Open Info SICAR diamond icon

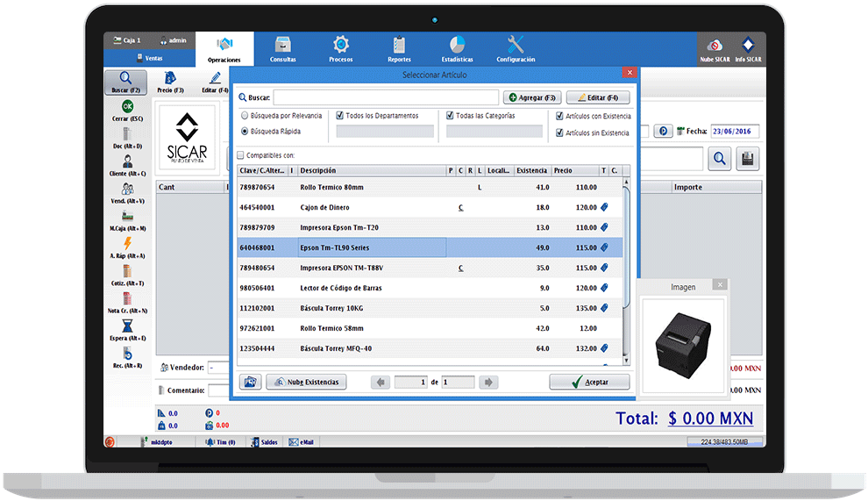coord(748,45)
